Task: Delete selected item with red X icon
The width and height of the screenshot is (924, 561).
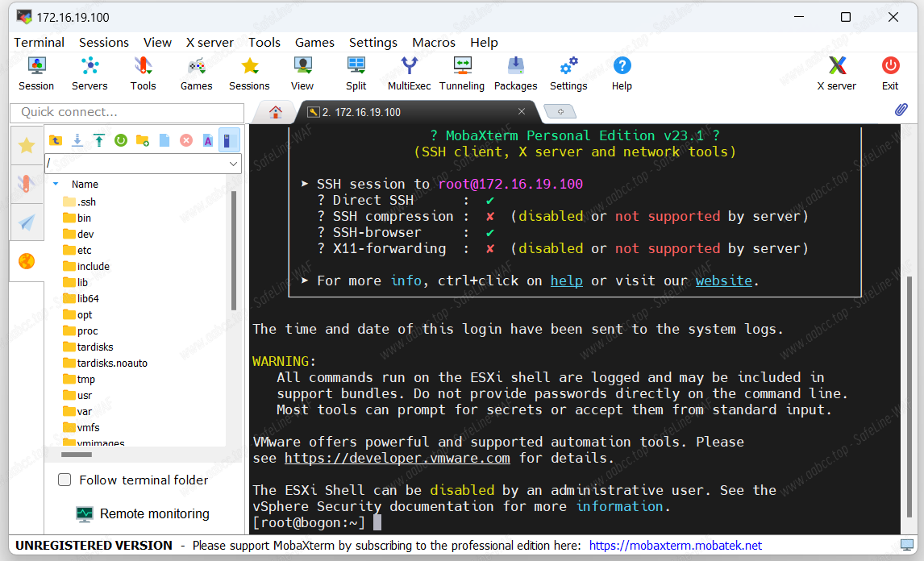Action: tap(186, 140)
